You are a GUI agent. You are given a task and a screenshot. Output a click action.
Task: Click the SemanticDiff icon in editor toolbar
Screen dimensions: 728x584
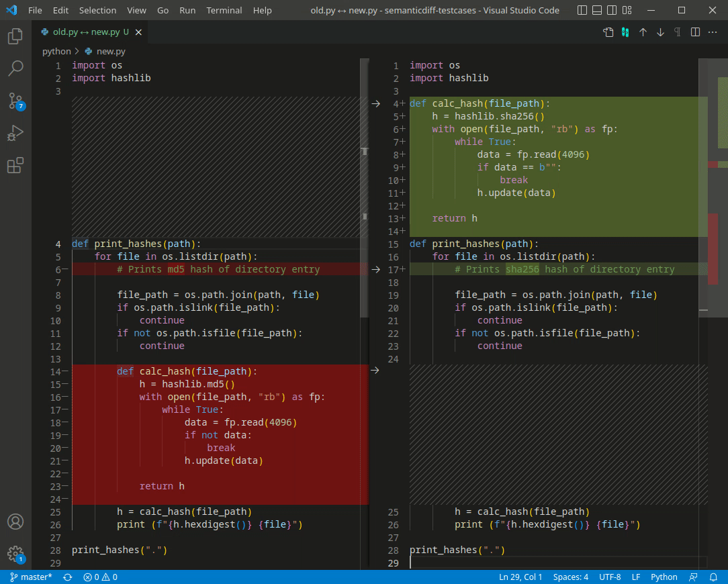click(x=625, y=32)
